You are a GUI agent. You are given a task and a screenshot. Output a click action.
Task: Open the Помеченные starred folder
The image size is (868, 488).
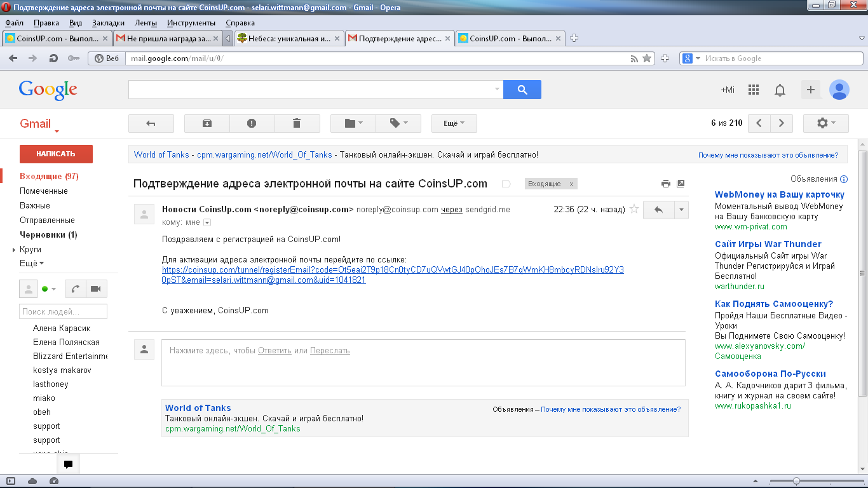(x=44, y=191)
